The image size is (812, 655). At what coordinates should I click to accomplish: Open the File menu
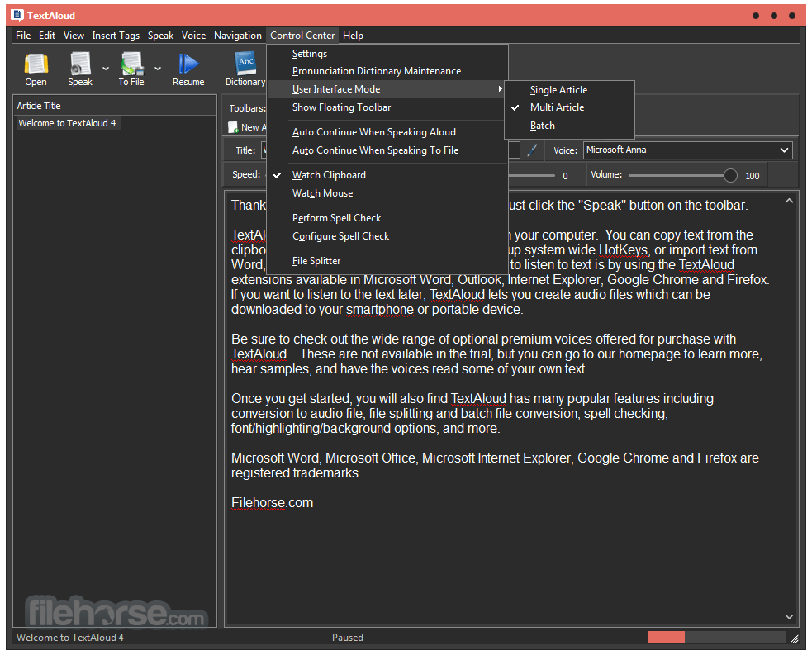tap(23, 36)
